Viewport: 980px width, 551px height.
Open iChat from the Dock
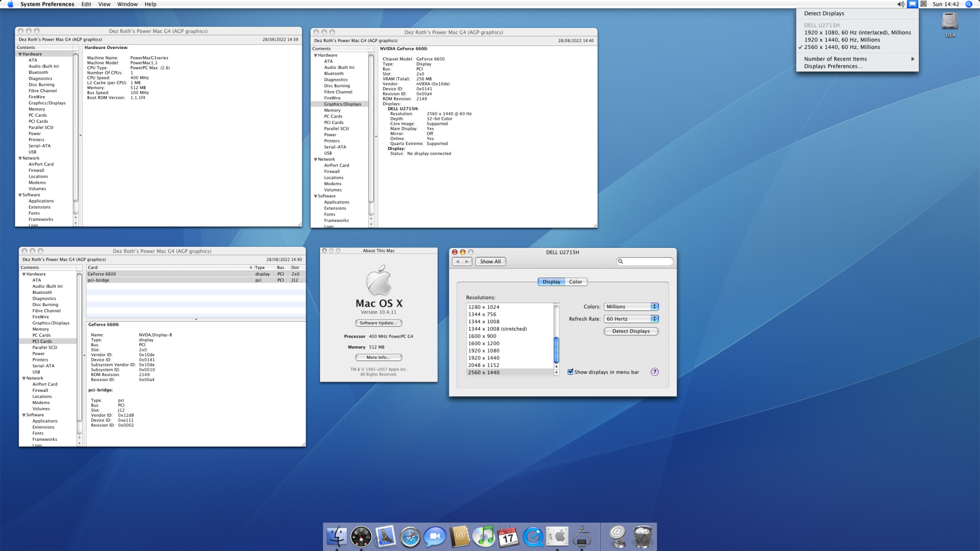click(x=435, y=537)
